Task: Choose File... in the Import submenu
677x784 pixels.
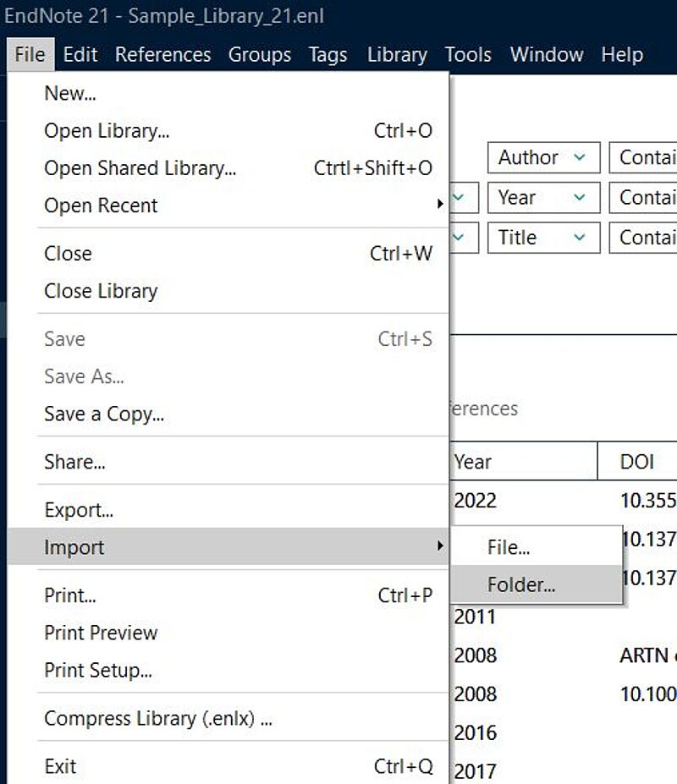Action: point(537,547)
